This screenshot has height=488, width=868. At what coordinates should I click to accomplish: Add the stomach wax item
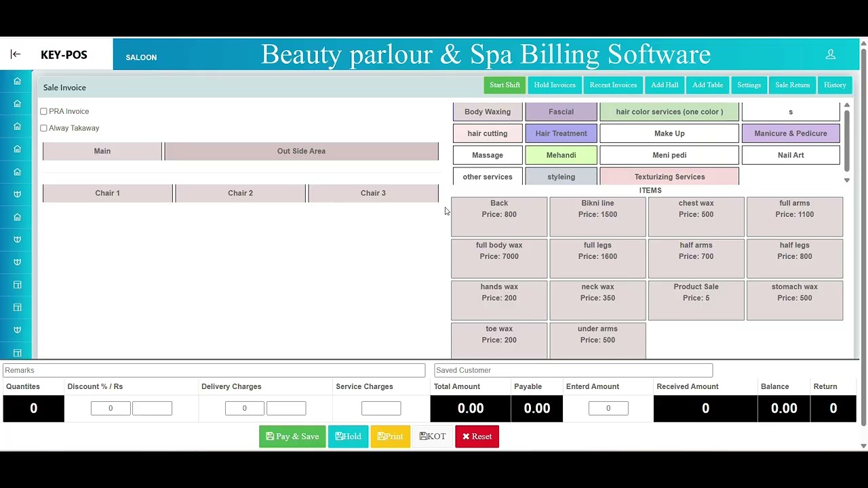click(795, 300)
